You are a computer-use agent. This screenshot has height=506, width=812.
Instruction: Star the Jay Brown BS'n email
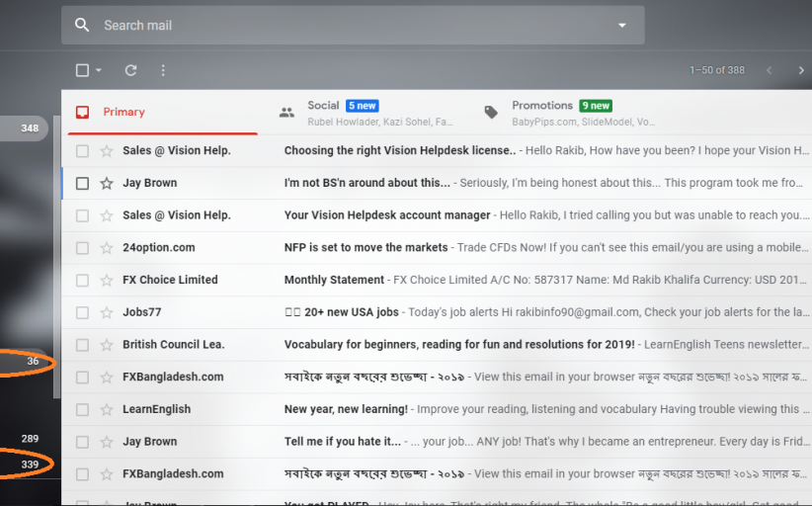[x=107, y=183]
